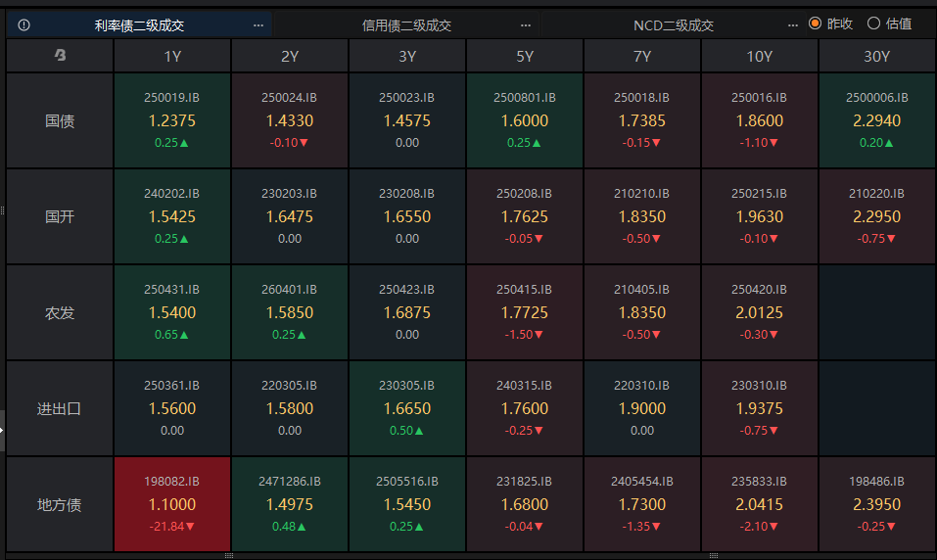
Task: Open the ellipsis menu of NCD二级成交 tab
Action: [x=793, y=24]
